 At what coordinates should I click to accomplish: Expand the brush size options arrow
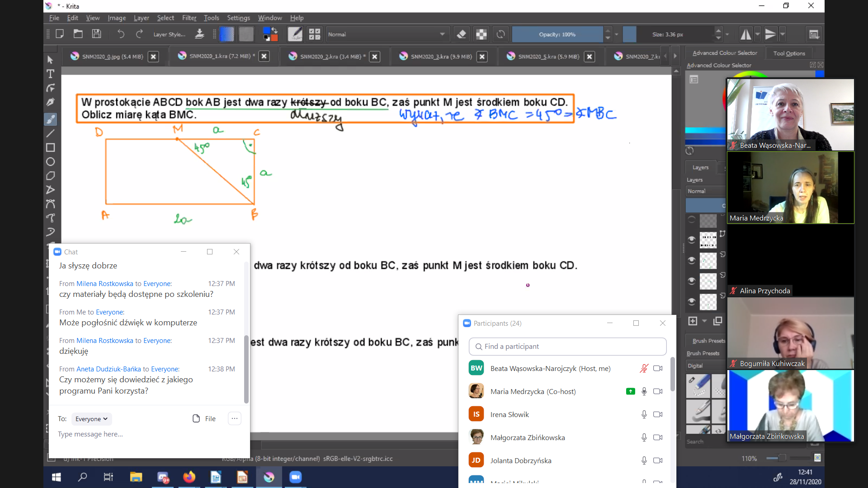(727, 34)
